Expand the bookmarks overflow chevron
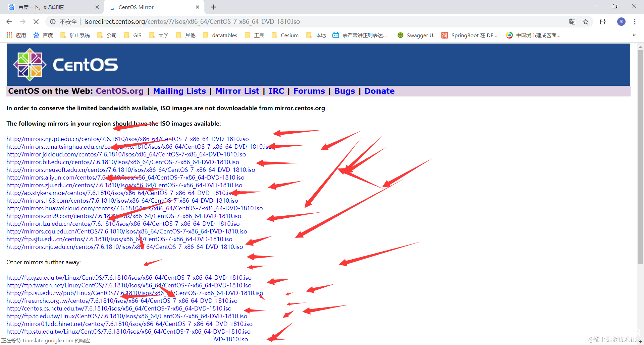644x345 pixels. (634, 35)
